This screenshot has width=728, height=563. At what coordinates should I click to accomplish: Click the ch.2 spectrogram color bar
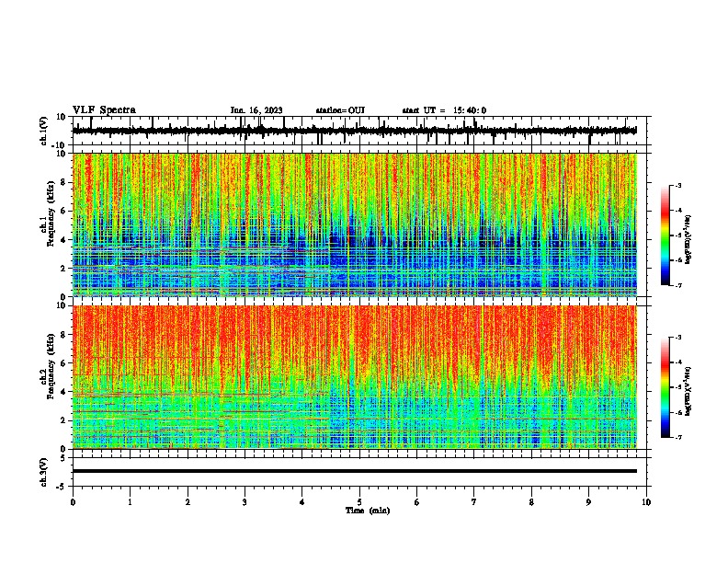[665, 387]
